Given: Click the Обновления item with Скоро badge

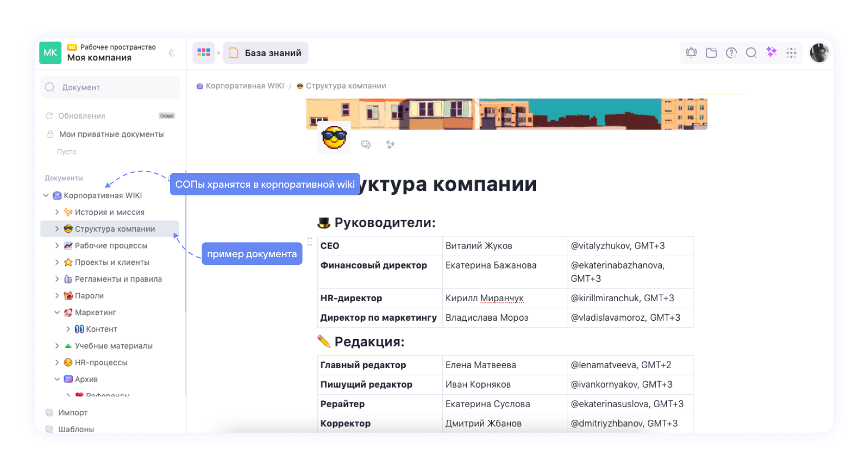Looking at the screenshot, I should click(82, 116).
